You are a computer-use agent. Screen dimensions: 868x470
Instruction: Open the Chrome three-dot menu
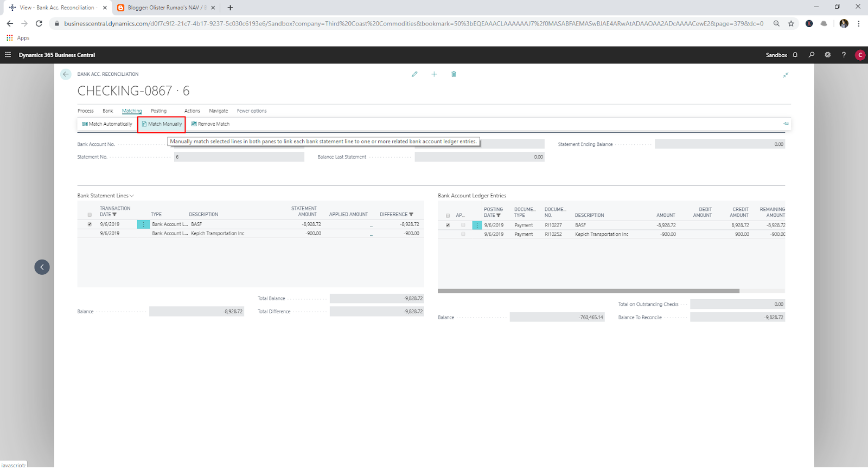pyautogui.click(x=858, y=23)
